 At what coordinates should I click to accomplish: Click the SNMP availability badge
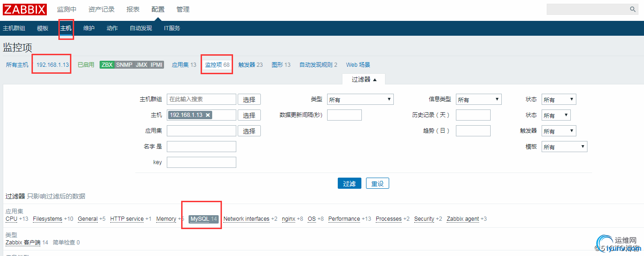click(124, 65)
